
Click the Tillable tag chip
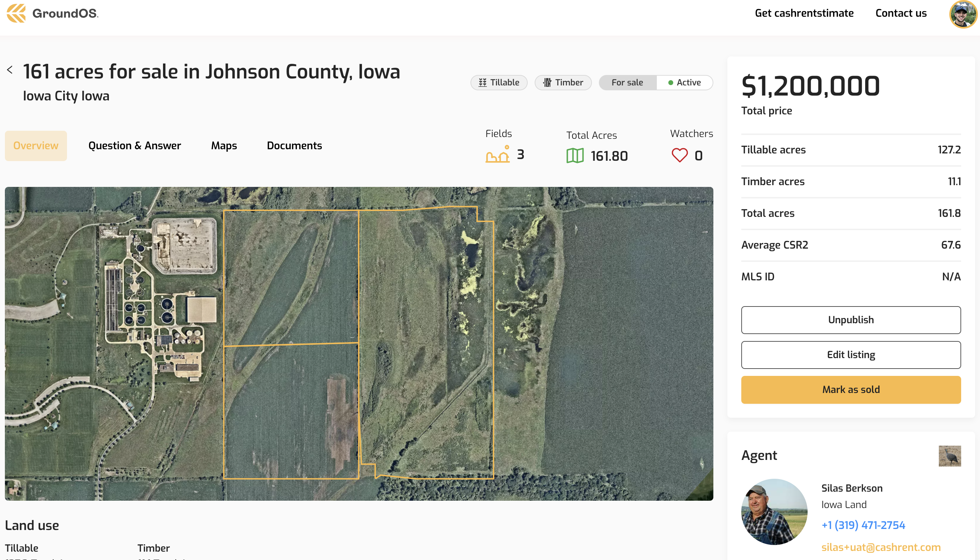pyautogui.click(x=499, y=83)
